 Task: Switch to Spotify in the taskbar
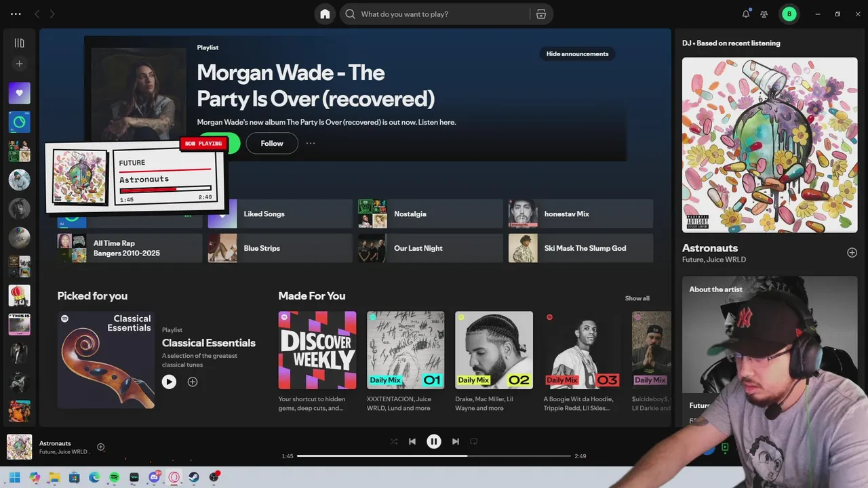pyautogui.click(x=114, y=477)
